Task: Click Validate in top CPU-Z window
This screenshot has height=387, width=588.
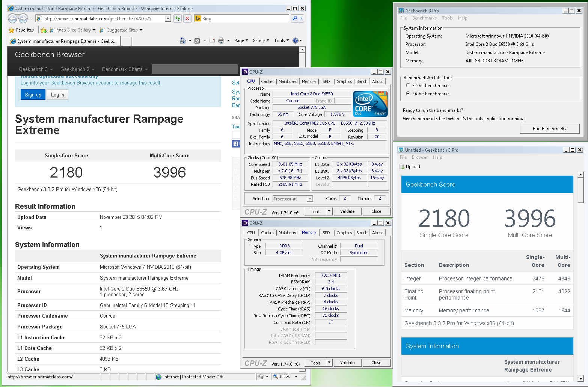Action: (x=347, y=211)
